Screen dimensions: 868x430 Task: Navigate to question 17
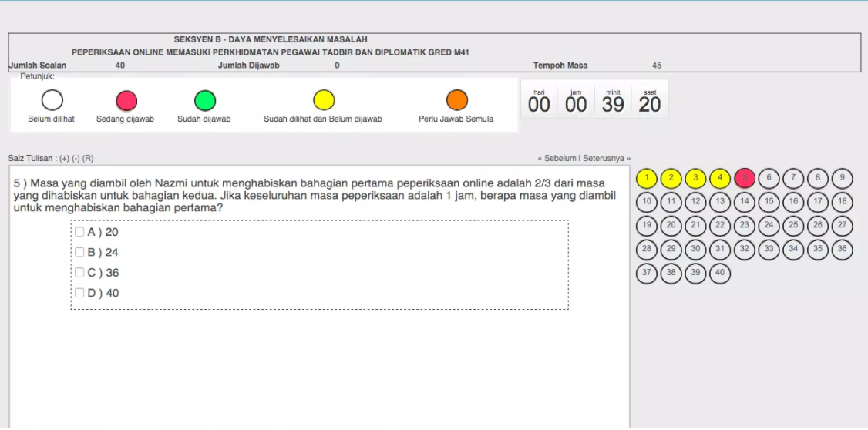(818, 202)
